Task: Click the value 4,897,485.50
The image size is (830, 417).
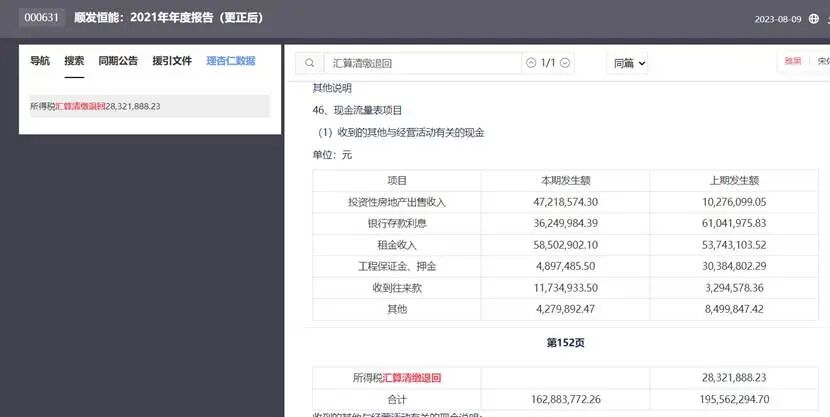Action: point(565,266)
